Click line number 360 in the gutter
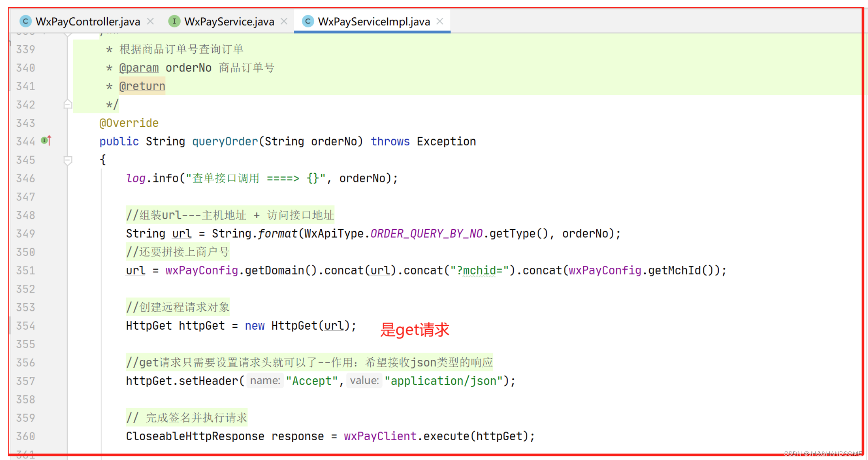 (x=26, y=436)
